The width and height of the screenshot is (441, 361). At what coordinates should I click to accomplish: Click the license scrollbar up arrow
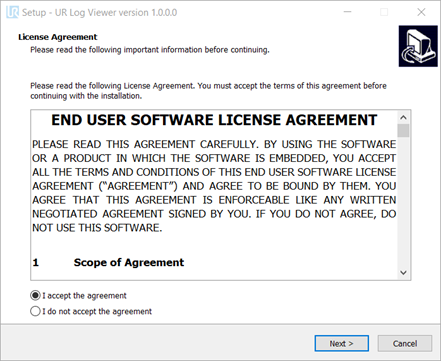tap(403, 117)
